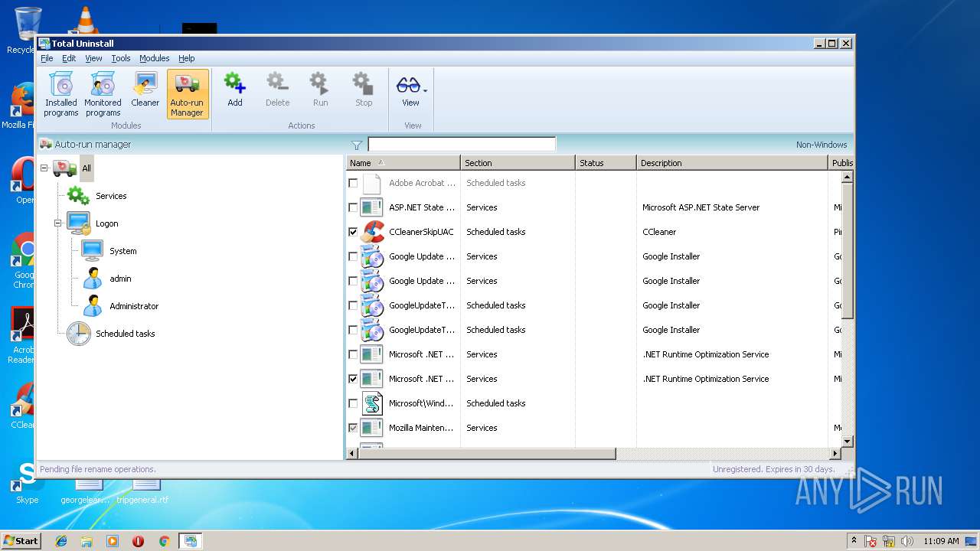This screenshot has width=980, height=551.
Task: Sort by the Section column header
Action: [518, 163]
